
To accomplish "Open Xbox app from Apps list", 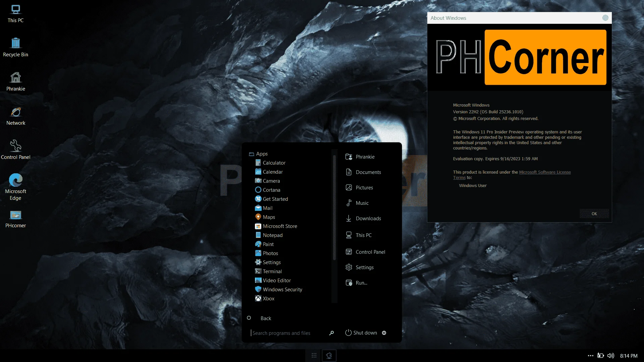I will click(265, 298).
